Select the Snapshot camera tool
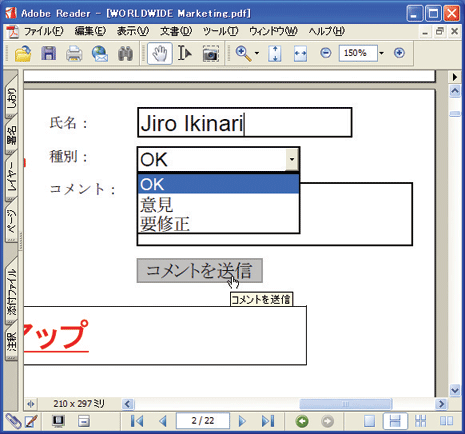 coord(211,54)
